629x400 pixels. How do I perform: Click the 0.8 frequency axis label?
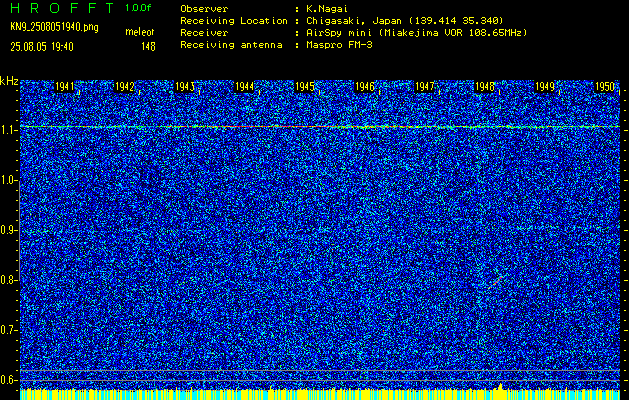point(7,280)
